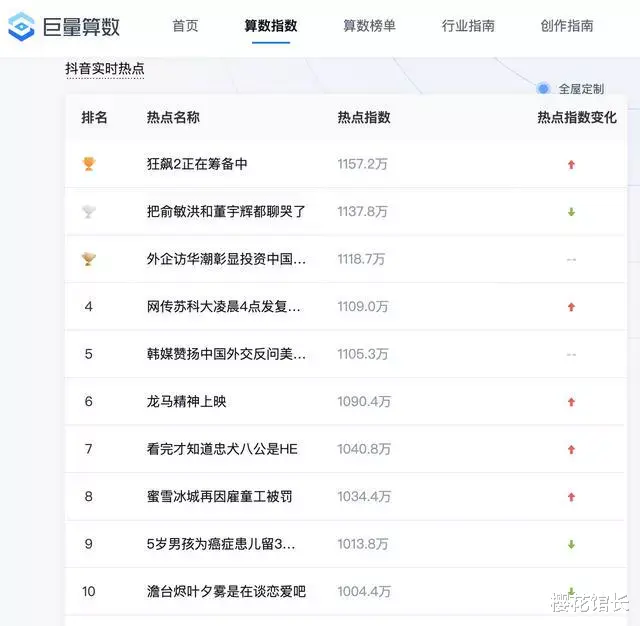Switch to the 算数榜单 tab
Viewport: 640px width, 626px height.
(369, 26)
